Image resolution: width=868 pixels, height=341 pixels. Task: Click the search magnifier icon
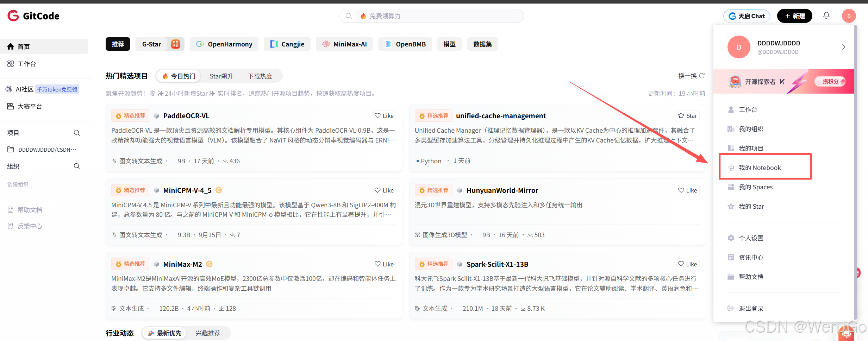(x=348, y=16)
